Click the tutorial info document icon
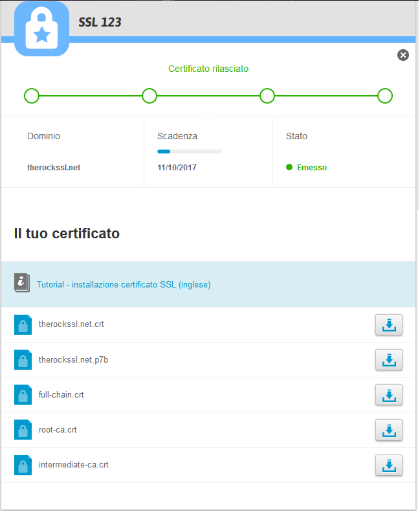The image size is (420, 518). click(x=22, y=283)
